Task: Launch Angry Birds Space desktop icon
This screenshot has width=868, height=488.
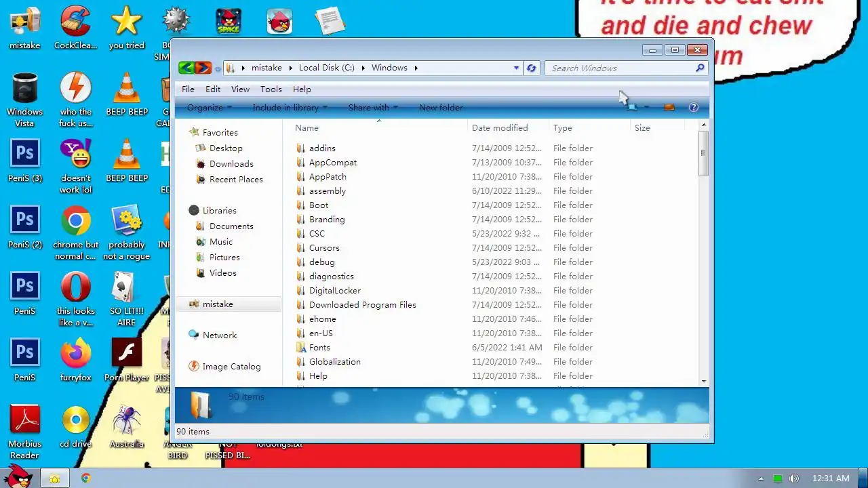Action: (229, 21)
